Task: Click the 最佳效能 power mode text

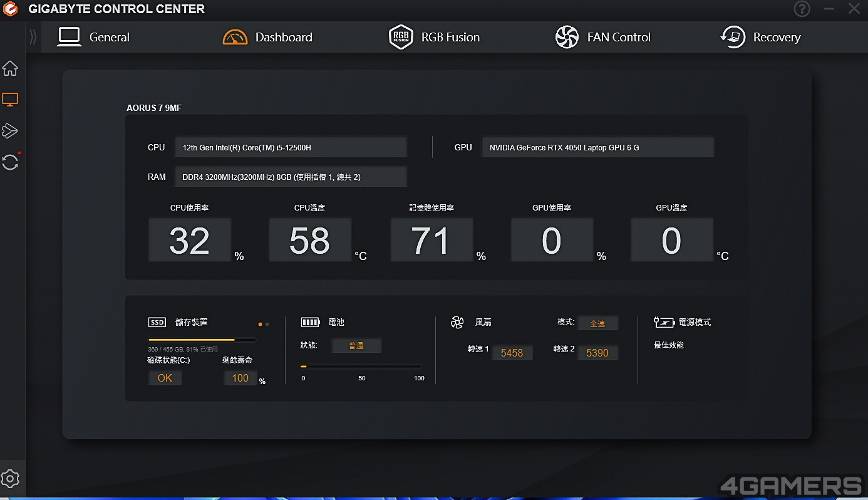Action: pyautogui.click(x=669, y=345)
